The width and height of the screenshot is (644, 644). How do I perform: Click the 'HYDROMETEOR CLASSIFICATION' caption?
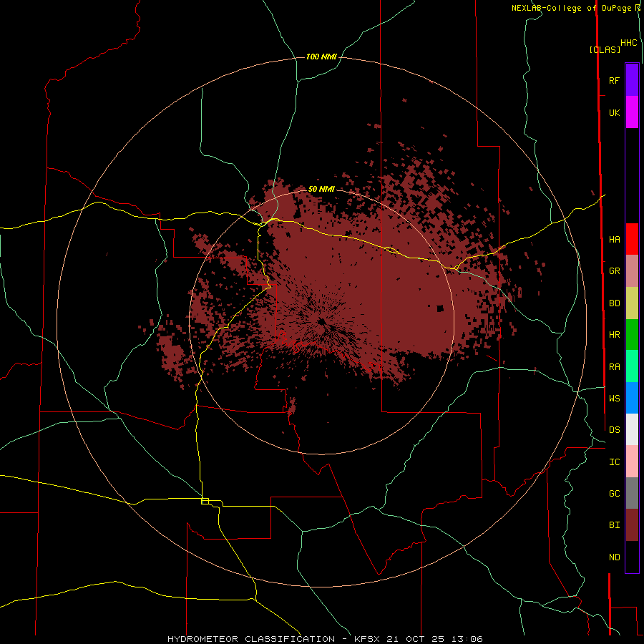coord(252,639)
